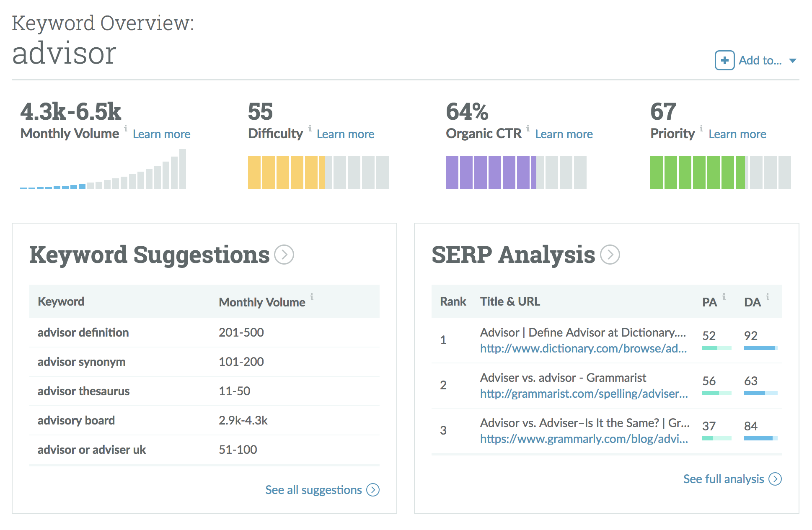Click the Monthly Volume info icon in suggestions table
Image resolution: width=812 pixels, height=530 pixels.
point(311,297)
